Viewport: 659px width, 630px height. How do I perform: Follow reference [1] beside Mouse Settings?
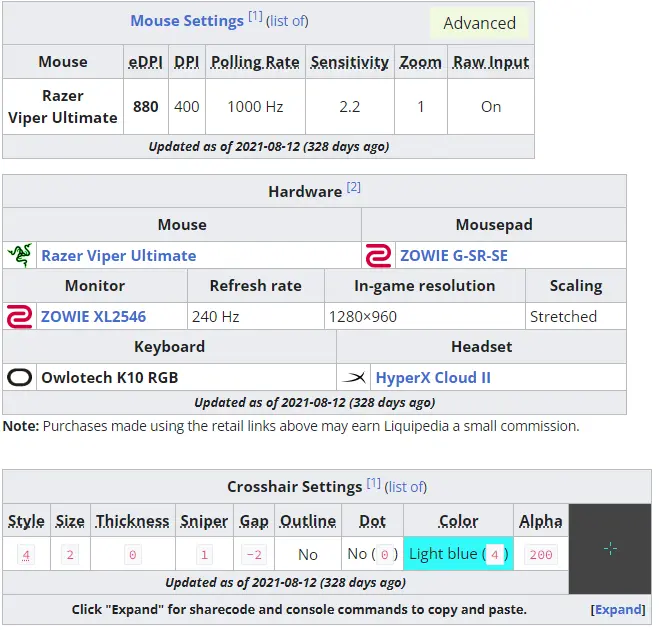click(255, 16)
